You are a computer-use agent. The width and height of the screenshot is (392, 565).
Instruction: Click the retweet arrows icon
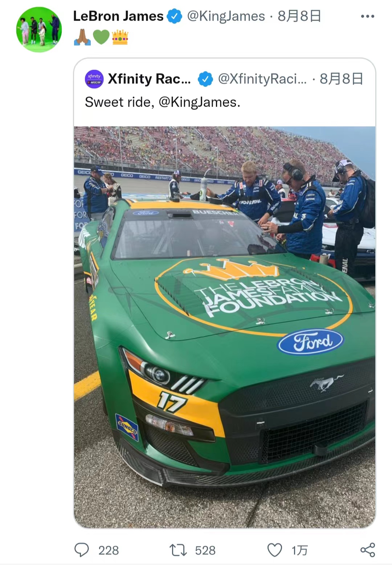(178, 550)
